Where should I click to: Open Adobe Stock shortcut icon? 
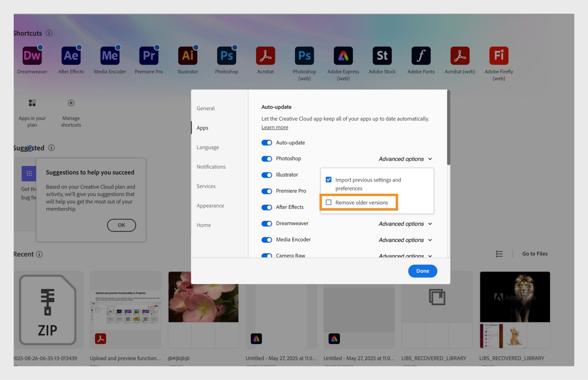(382, 56)
